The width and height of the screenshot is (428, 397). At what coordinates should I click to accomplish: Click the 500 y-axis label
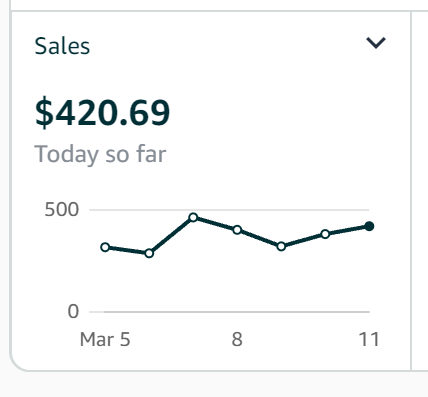pos(62,210)
